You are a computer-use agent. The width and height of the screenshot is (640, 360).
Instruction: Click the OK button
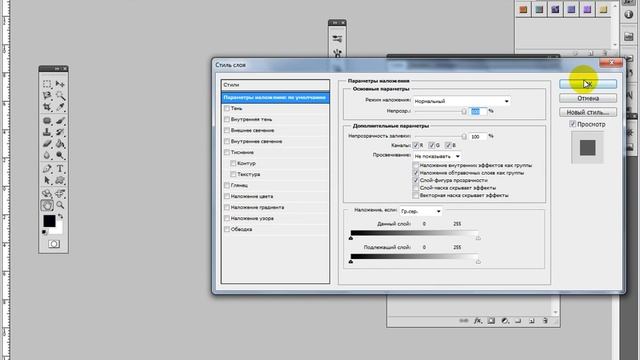pos(588,84)
